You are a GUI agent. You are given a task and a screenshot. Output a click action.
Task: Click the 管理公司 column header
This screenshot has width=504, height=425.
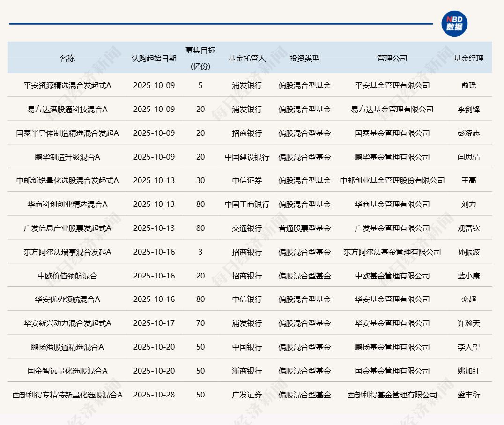click(x=392, y=59)
